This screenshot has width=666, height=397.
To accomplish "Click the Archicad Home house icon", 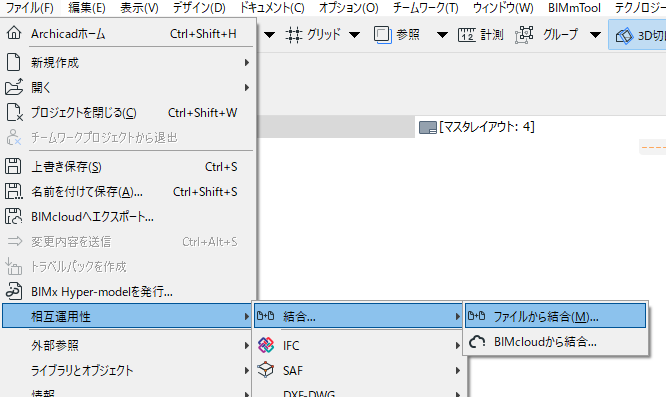I will point(14,33).
